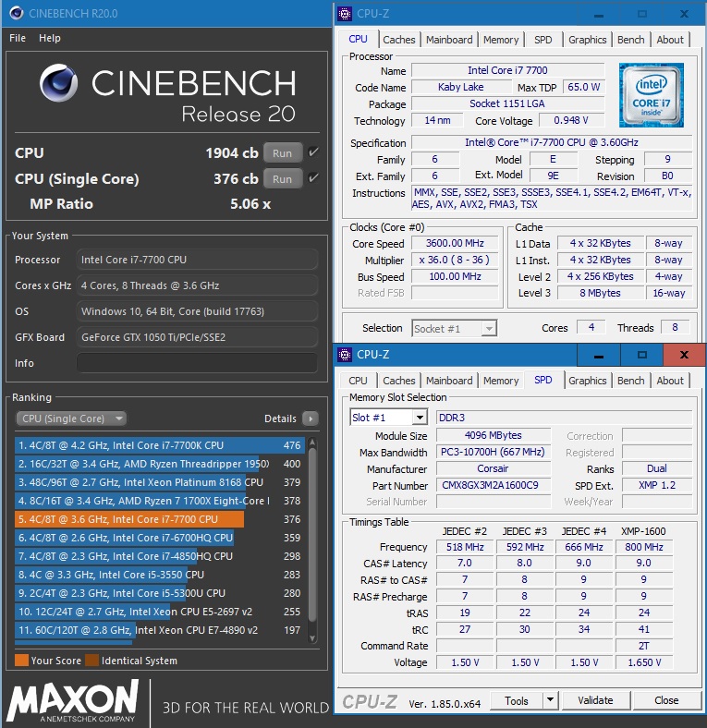Open About tab in upper CPU-Z
Screen dimensions: 707x728
(670, 40)
